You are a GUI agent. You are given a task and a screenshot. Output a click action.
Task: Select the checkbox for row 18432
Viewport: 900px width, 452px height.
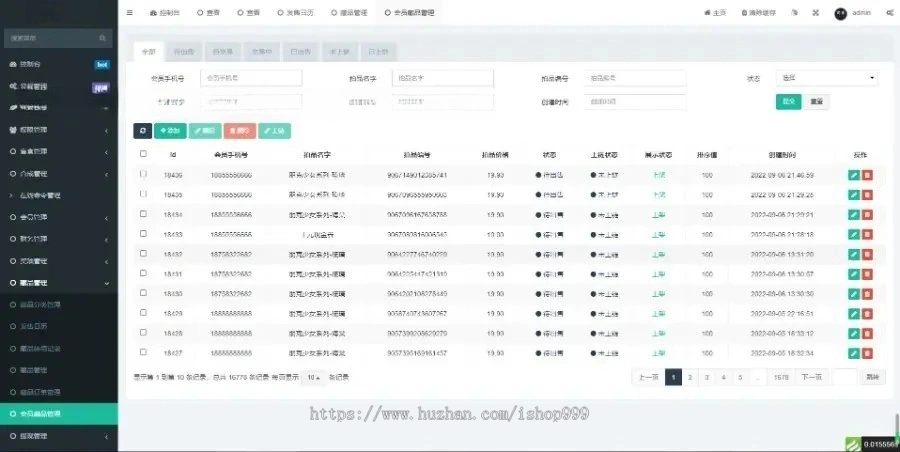pos(143,253)
